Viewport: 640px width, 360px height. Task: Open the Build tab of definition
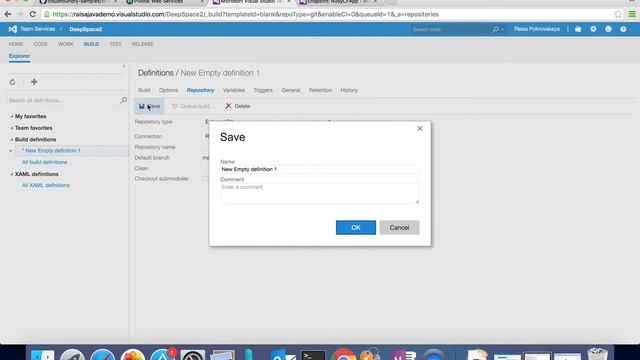click(144, 90)
